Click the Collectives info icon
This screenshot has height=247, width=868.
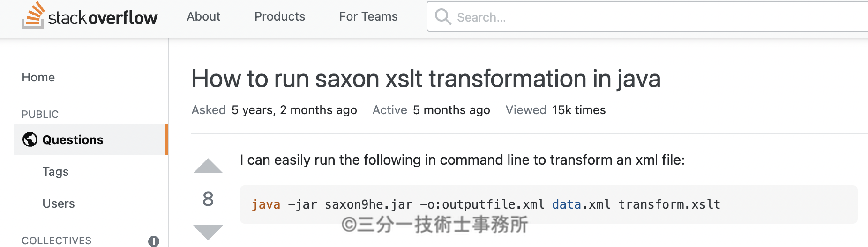(x=154, y=241)
